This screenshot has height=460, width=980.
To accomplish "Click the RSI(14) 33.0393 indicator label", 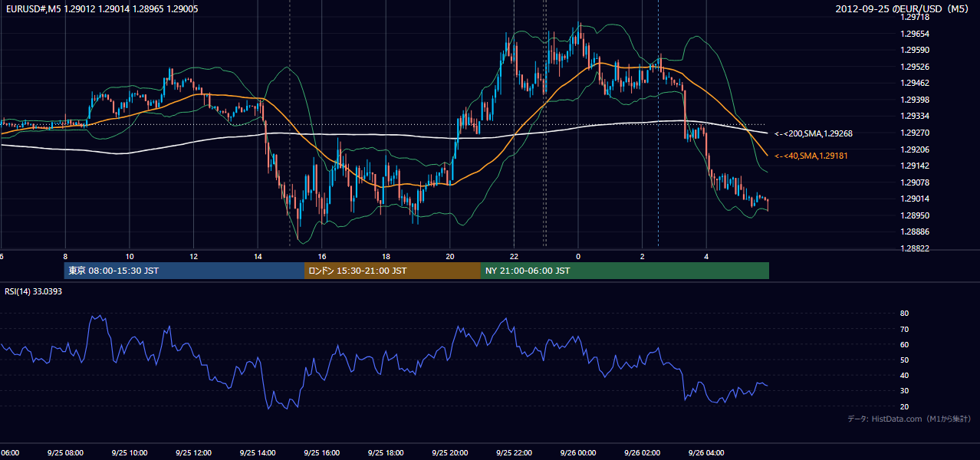I will tap(33, 291).
